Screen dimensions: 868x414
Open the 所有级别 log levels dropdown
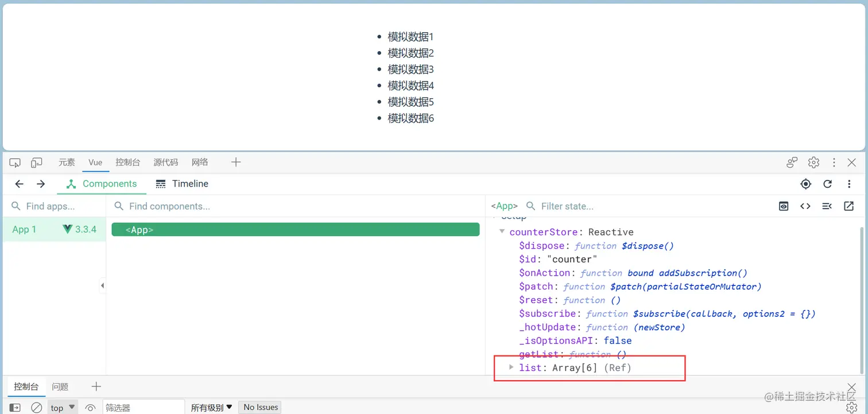click(x=212, y=408)
